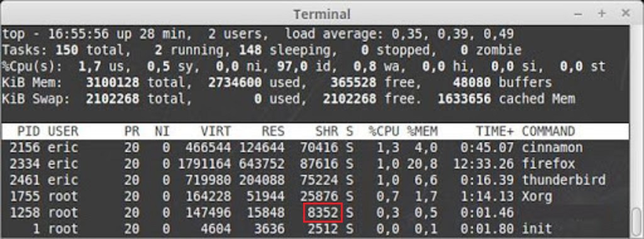Click the Xorg process command name
This screenshot has width=644, height=239.
pos(537,196)
